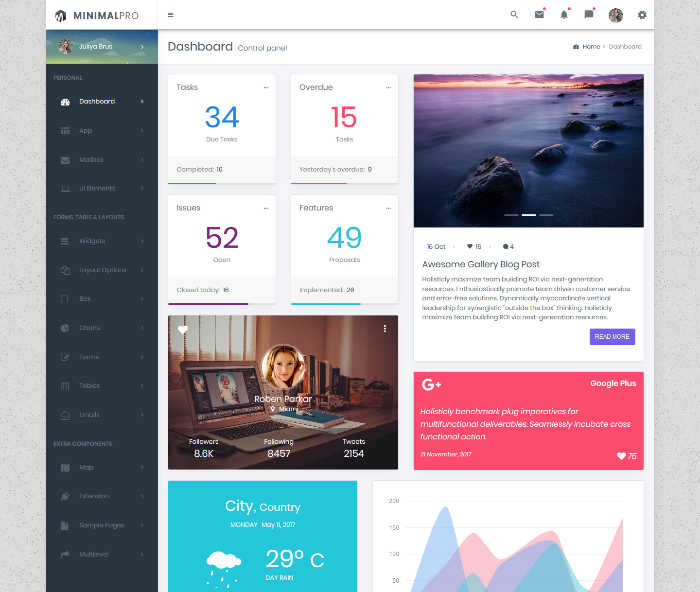700x592 pixels.
Task: Open the Issues card options dots
Action: 266,208
